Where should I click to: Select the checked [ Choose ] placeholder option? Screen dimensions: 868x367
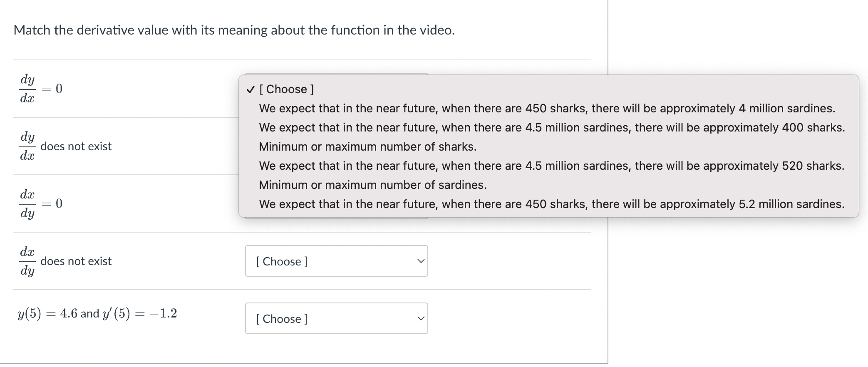(x=287, y=89)
